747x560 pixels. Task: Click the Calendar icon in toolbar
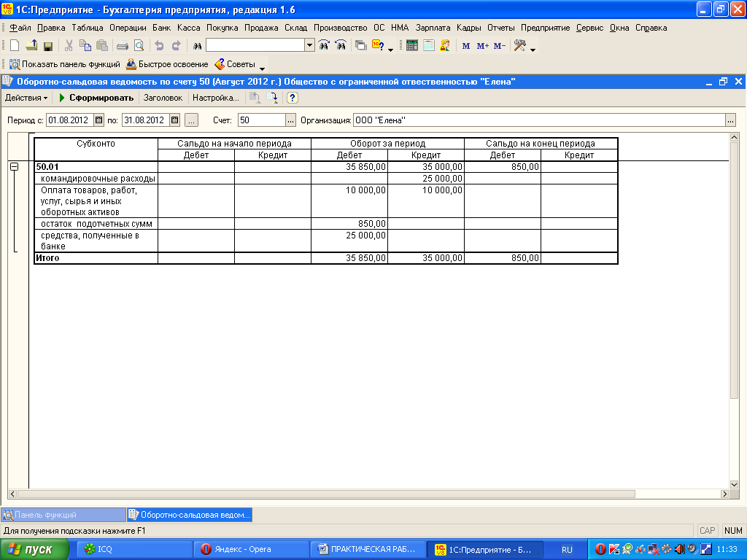tap(429, 46)
